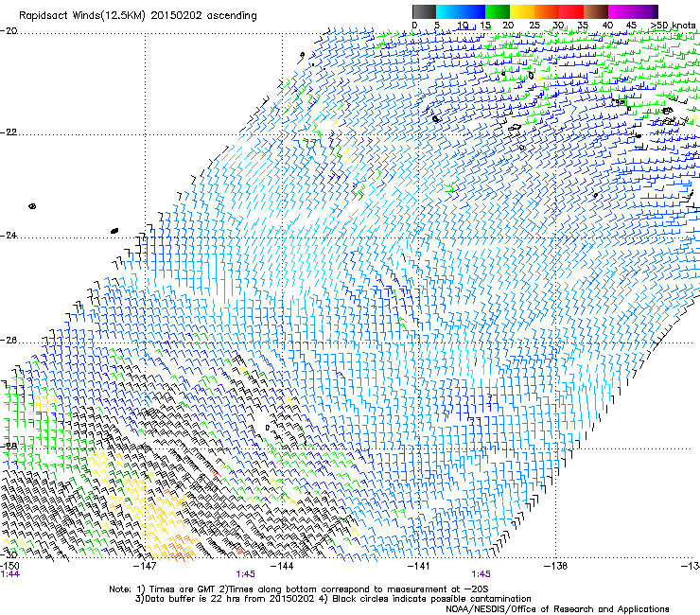Click the '>50 knots' legend label

(x=673, y=26)
